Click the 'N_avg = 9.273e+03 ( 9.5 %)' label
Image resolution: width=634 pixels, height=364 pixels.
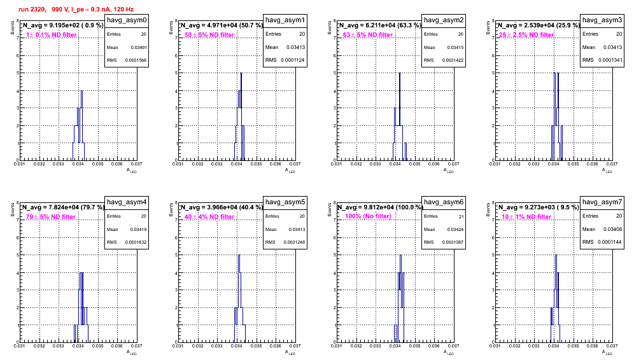pyautogui.click(x=538, y=207)
